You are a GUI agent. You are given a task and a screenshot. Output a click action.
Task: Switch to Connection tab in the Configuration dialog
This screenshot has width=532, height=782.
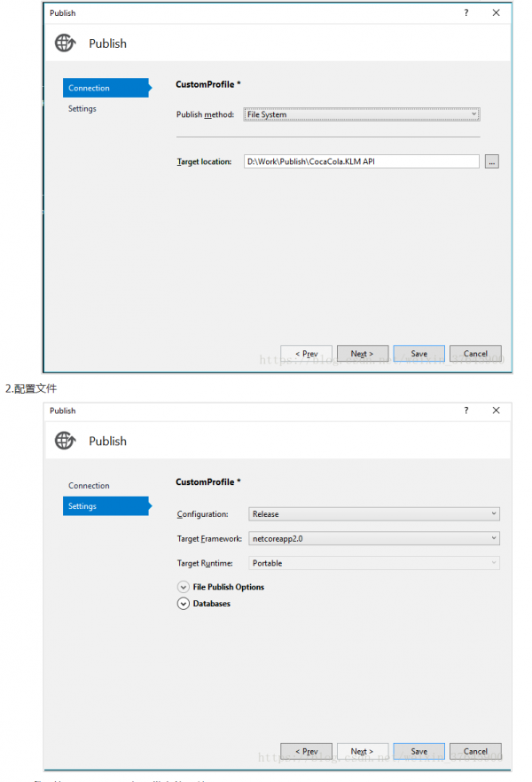(x=89, y=486)
